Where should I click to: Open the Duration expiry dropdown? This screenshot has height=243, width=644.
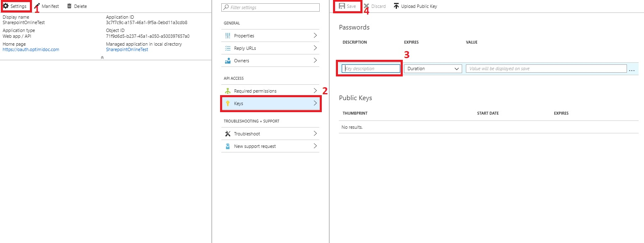(x=433, y=69)
